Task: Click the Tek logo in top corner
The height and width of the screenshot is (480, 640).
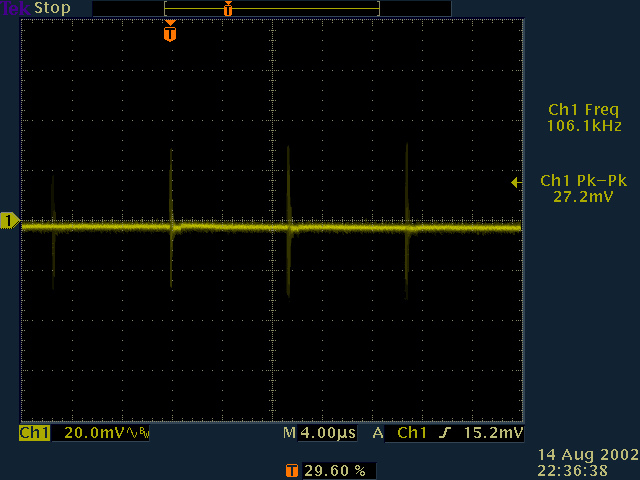Action: pyautogui.click(x=16, y=8)
